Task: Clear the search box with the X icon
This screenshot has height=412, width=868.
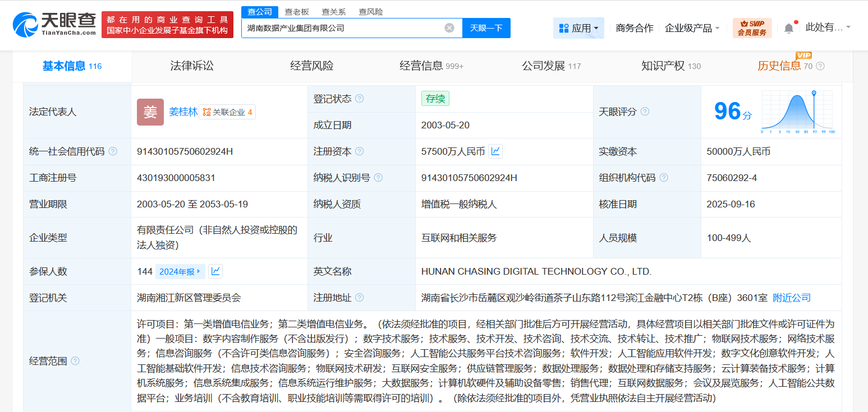Action: click(x=448, y=27)
